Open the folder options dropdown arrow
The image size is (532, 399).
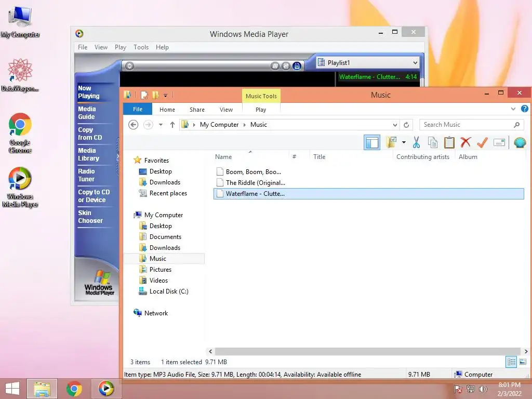pos(404,142)
